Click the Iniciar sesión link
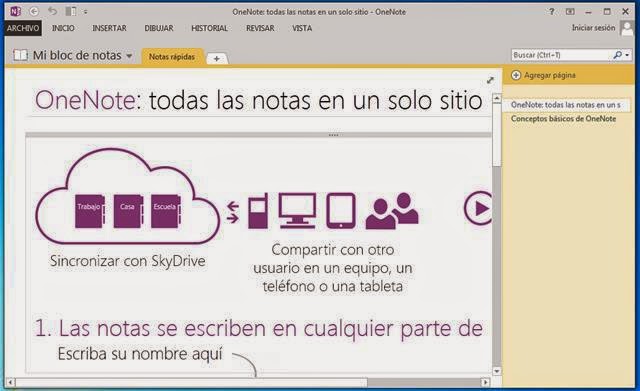 tap(593, 28)
